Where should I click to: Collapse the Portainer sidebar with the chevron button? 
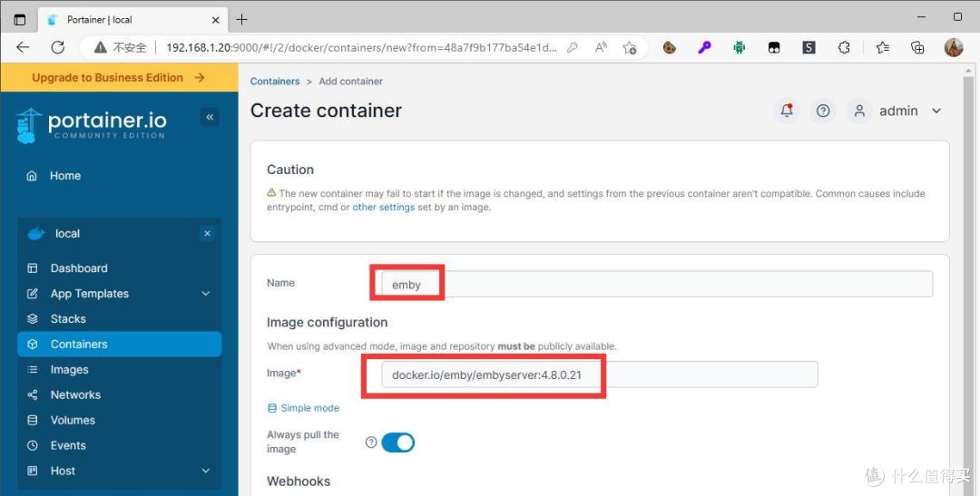coord(210,117)
